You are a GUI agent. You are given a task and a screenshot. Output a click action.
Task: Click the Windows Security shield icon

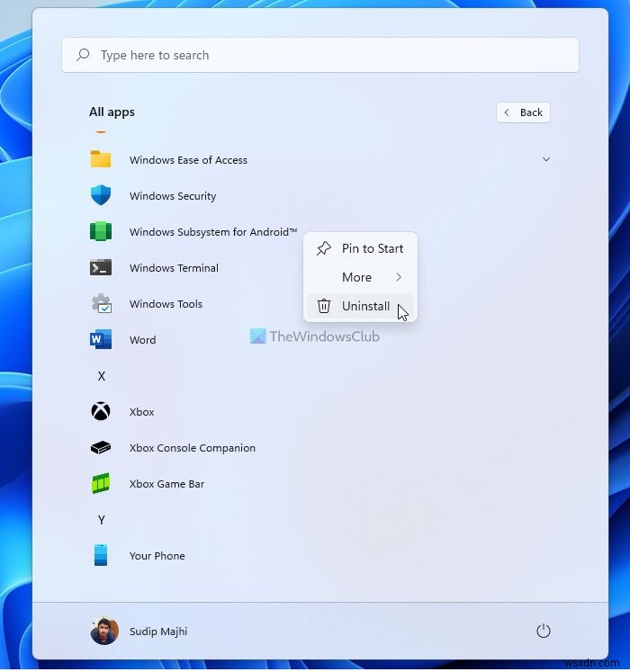(x=101, y=195)
